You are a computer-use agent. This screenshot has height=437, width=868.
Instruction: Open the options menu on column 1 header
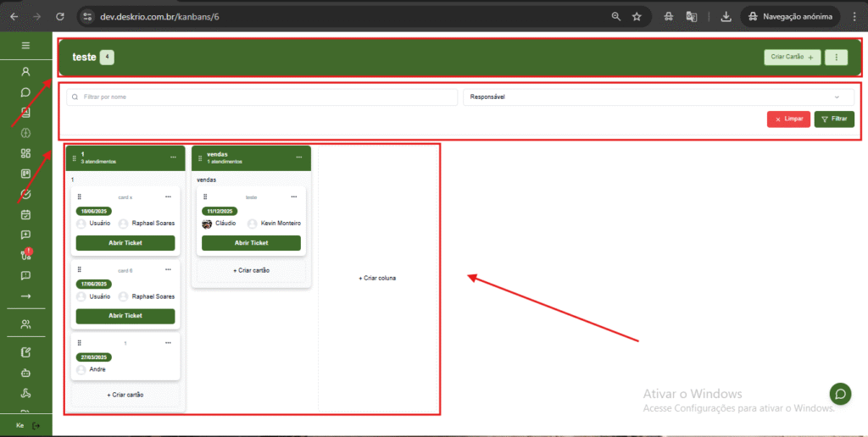173,157
